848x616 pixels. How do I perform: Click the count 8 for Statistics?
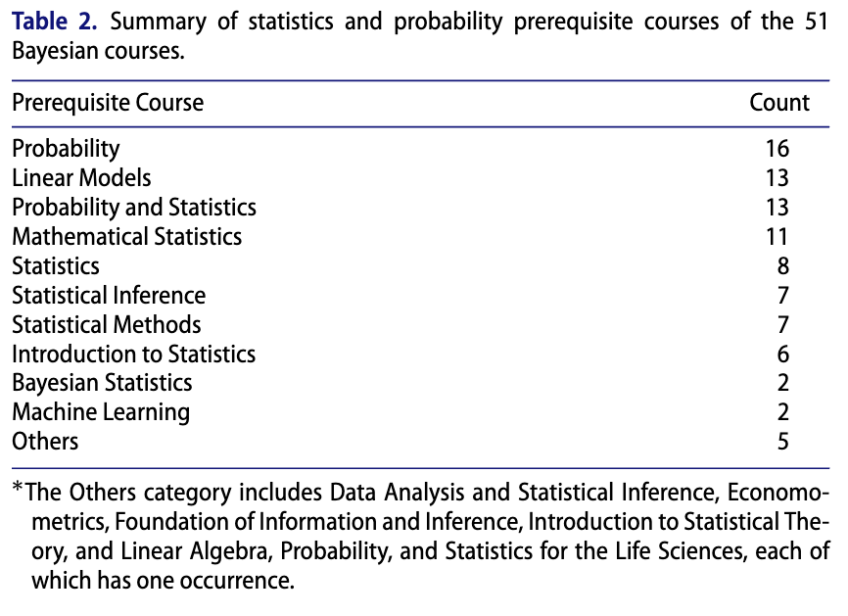pyautogui.click(x=783, y=266)
